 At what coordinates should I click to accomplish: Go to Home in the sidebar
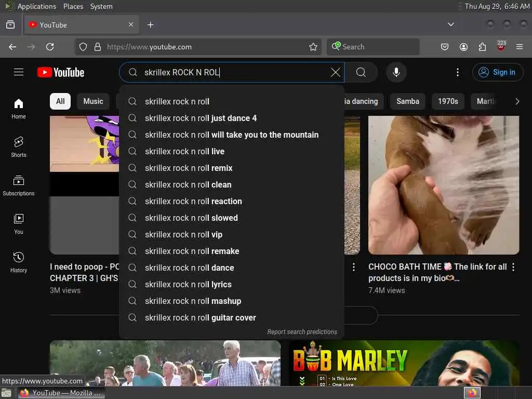coord(19,109)
